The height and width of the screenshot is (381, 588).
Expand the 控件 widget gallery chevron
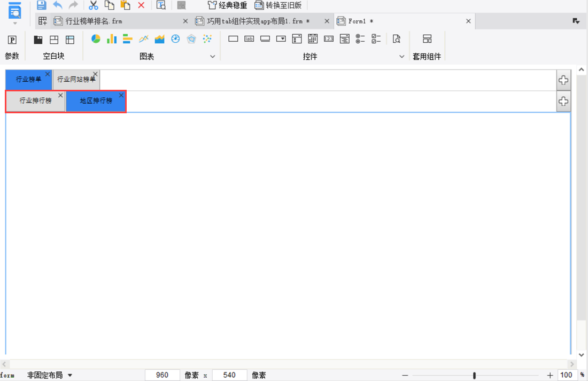pyautogui.click(x=401, y=57)
